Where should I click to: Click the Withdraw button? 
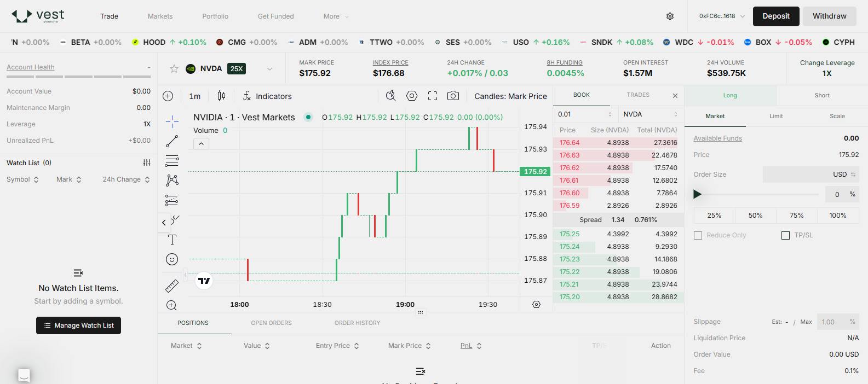click(829, 16)
